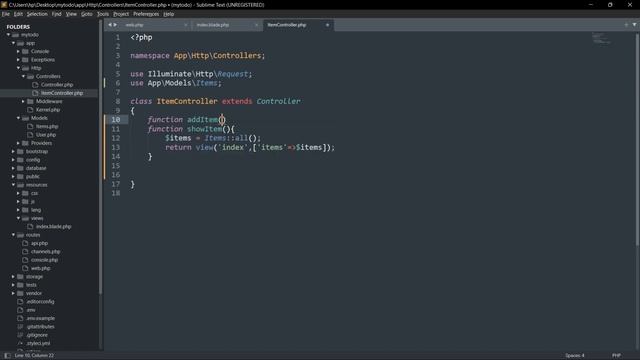The height and width of the screenshot is (360, 640).
Task: Go to next tab with right arrow
Action: (115, 25)
